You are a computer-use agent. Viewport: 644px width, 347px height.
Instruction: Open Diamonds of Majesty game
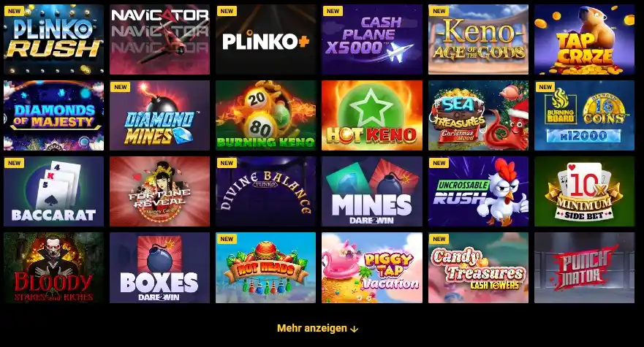coord(54,115)
